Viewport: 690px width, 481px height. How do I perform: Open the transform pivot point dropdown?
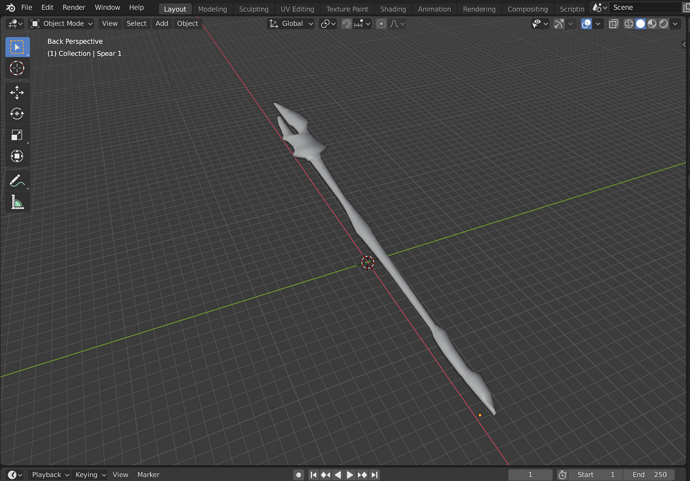coord(328,24)
